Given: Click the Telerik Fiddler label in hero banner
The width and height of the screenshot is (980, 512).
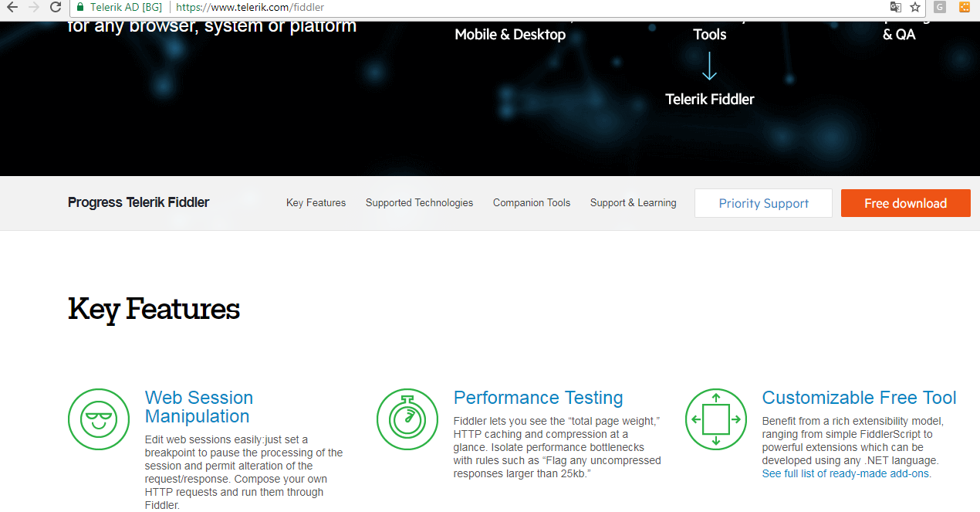Looking at the screenshot, I should pos(710,99).
